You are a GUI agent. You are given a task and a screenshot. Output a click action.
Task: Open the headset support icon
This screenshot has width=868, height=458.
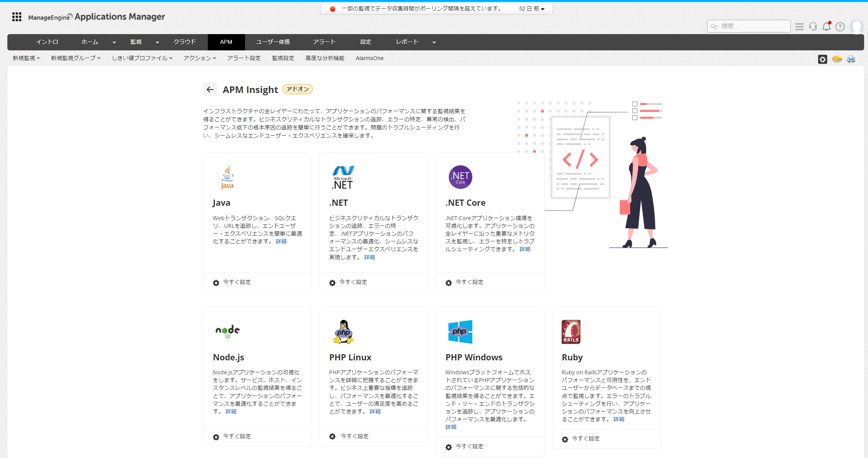pyautogui.click(x=813, y=26)
